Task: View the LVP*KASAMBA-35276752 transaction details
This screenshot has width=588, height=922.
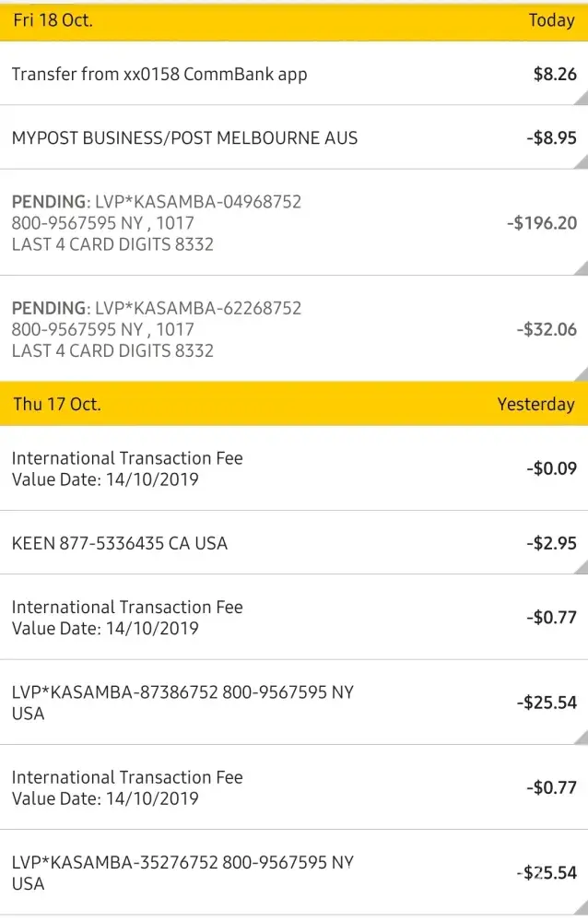Action: pyautogui.click(x=182, y=873)
